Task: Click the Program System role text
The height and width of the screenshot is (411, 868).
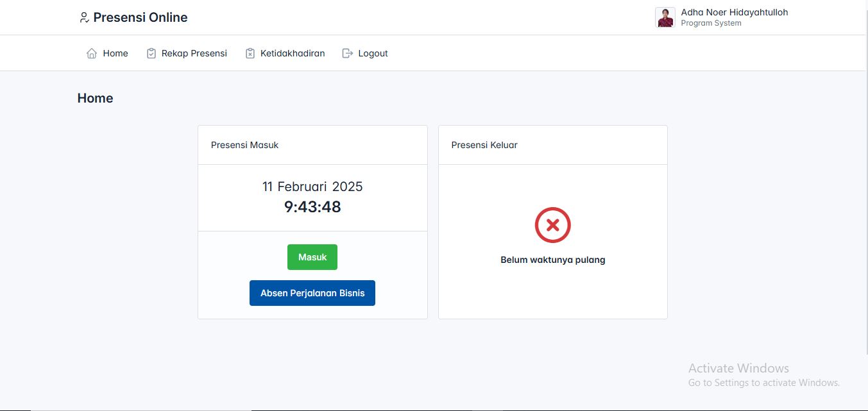Action: tap(711, 23)
